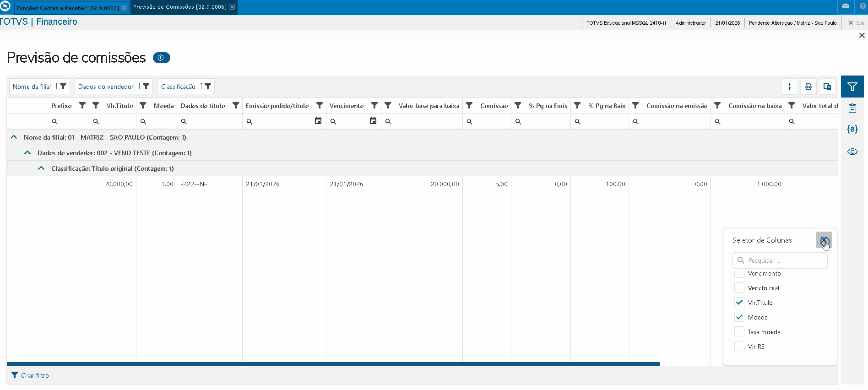This screenshot has width=868, height=390.
Task: Export the grid to XLSX
Action: [808, 87]
